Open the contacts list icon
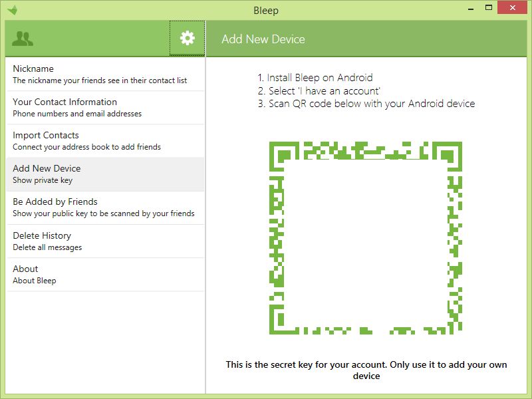Viewport: 532px width, 399px height. tap(23, 39)
